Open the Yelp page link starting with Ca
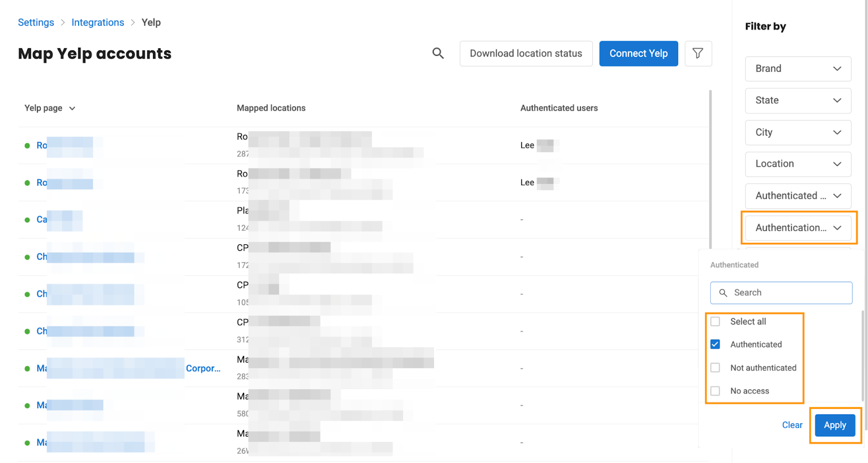Screen dimensions: 868x463 [59, 220]
